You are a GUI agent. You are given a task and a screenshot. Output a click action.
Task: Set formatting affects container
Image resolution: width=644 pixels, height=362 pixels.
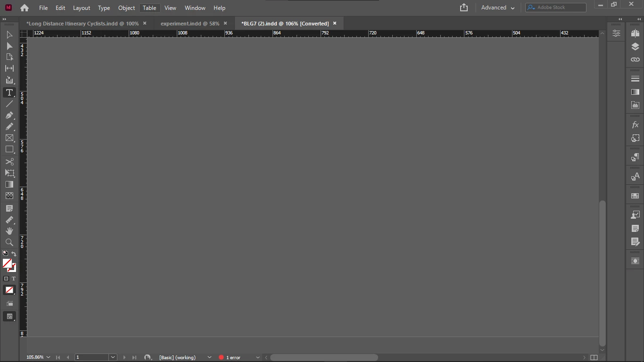pyautogui.click(x=6, y=279)
